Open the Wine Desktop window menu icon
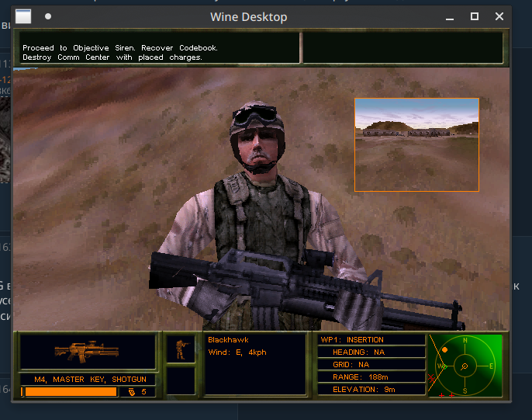 23,16
